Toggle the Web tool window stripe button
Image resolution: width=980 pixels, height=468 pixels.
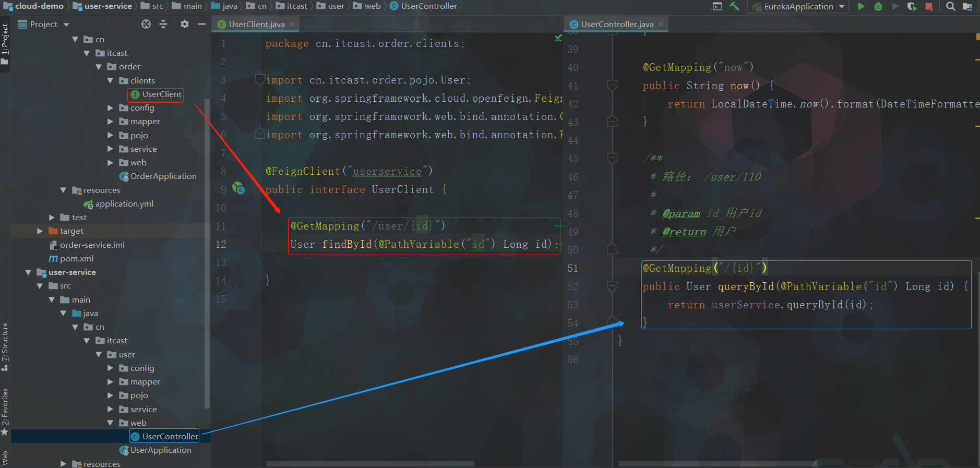[5, 458]
